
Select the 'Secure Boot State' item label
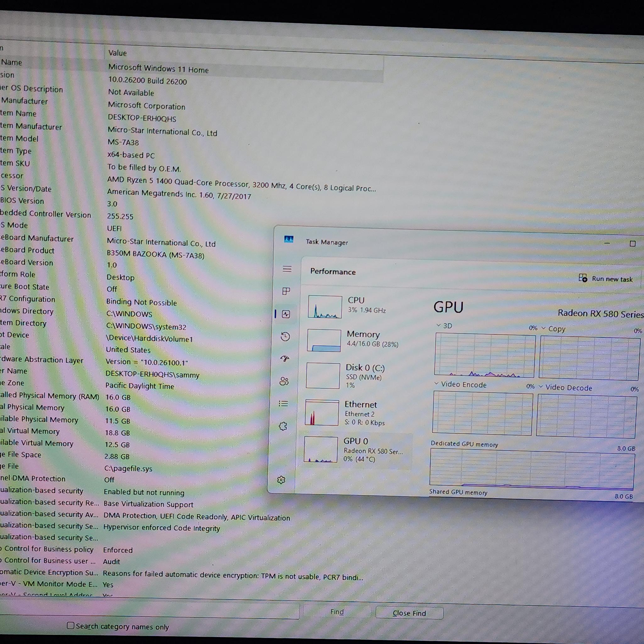tap(25, 287)
